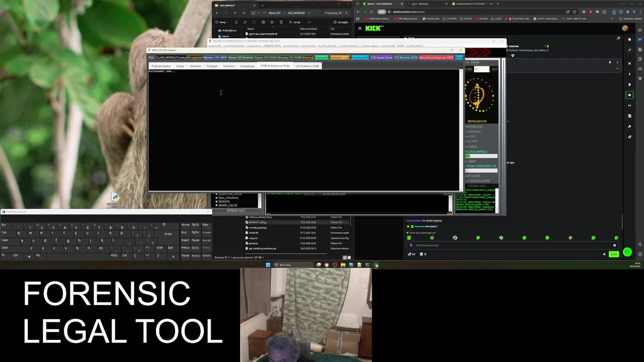Click the Szczegóły button in File Explorer
Viewport: 644px width, 362px height.
(x=341, y=22)
